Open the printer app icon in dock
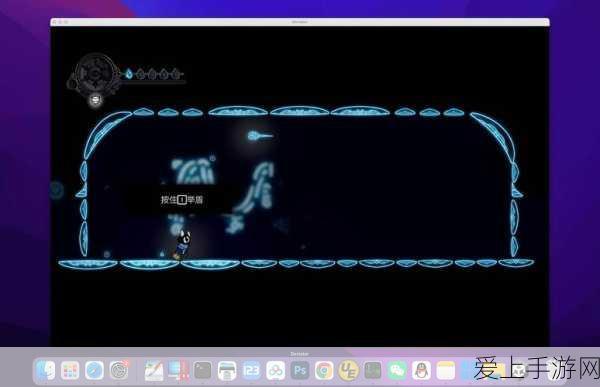Screen dimensions: 600x387 tap(227, 370)
